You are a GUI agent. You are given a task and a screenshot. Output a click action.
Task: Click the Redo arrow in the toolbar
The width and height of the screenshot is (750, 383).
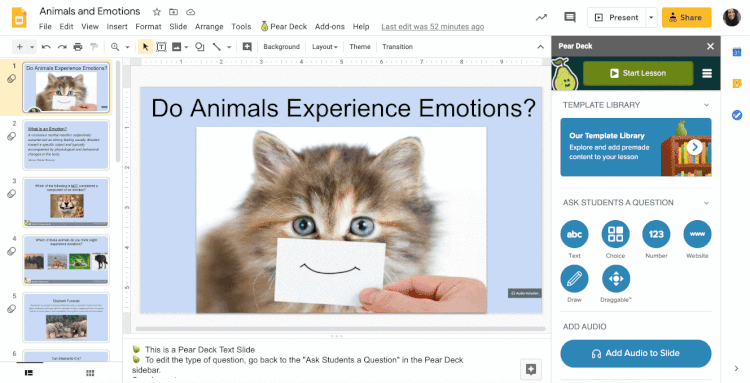click(x=62, y=47)
